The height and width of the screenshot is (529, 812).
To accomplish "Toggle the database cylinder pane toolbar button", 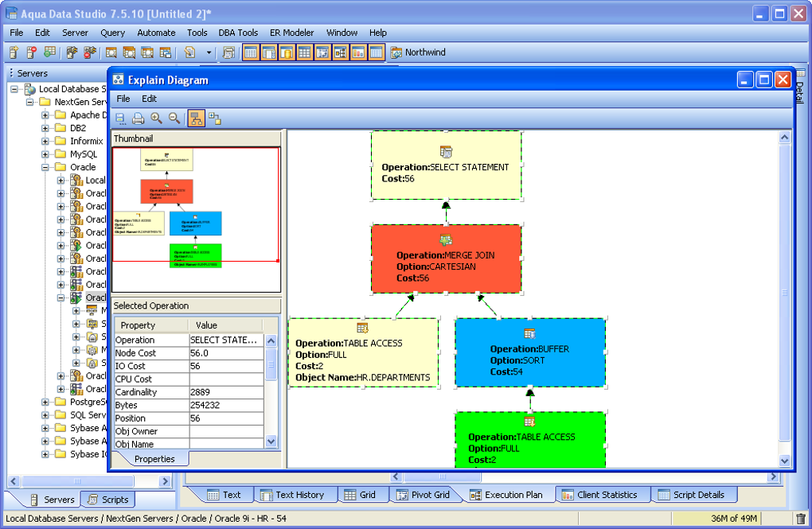I will click(x=287, y=53).
